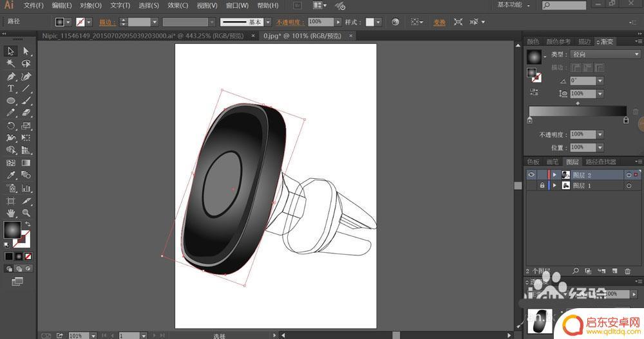Toggle lock on 图层 1
644x339 pixels.
coord(542,185)
